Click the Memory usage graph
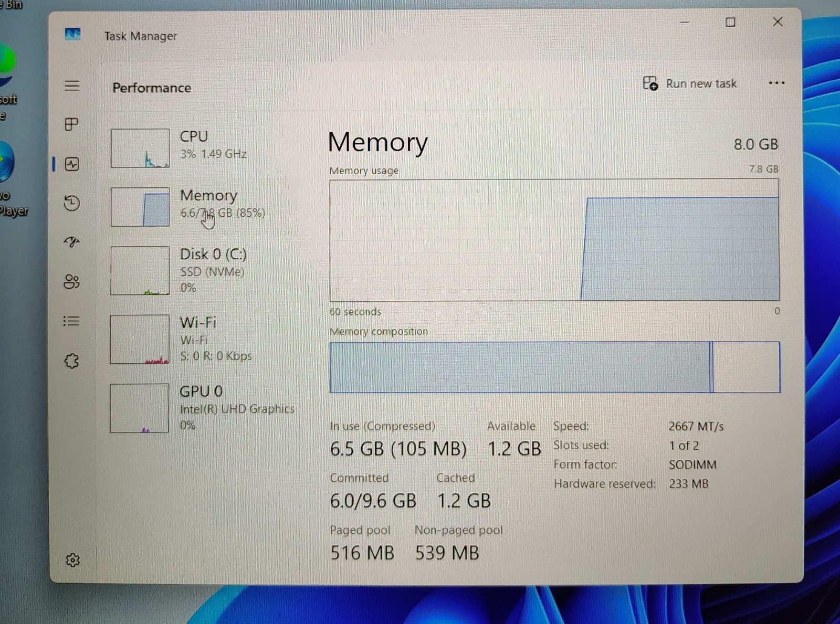The height and width of the screenshot is (624, 840). [x=554, y=240]
